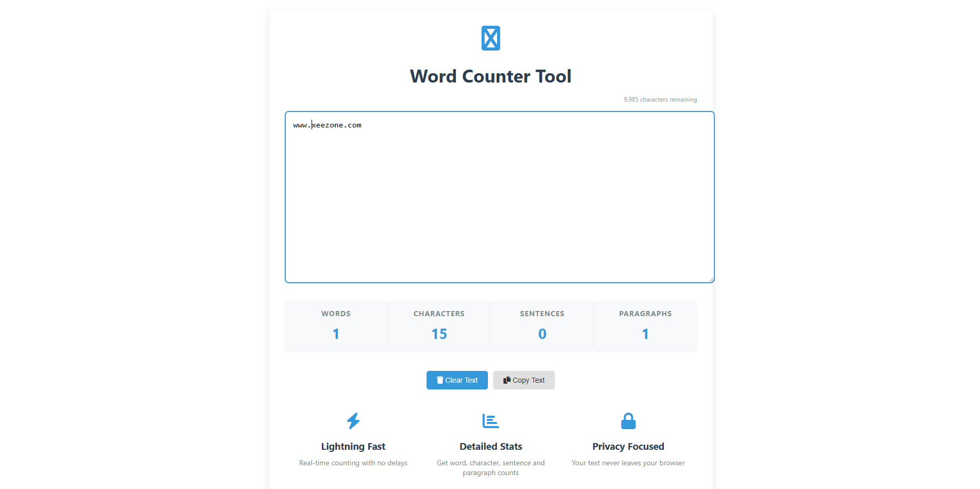Click the Privacy Focused padlock icon
The height and width of the screenshot is (489, 980).
click(x=628, y=421)
